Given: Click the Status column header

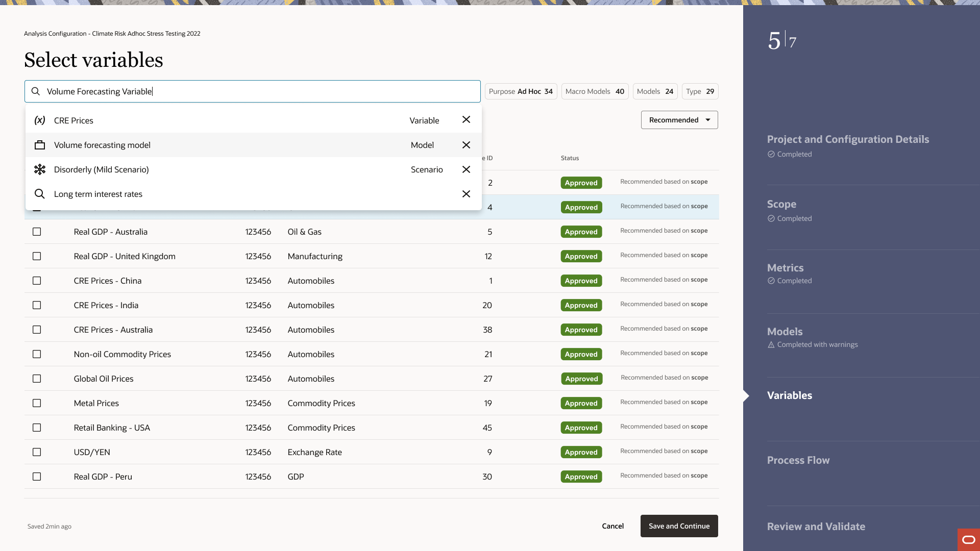Looking at the screenshot, I should pos(570,158).
